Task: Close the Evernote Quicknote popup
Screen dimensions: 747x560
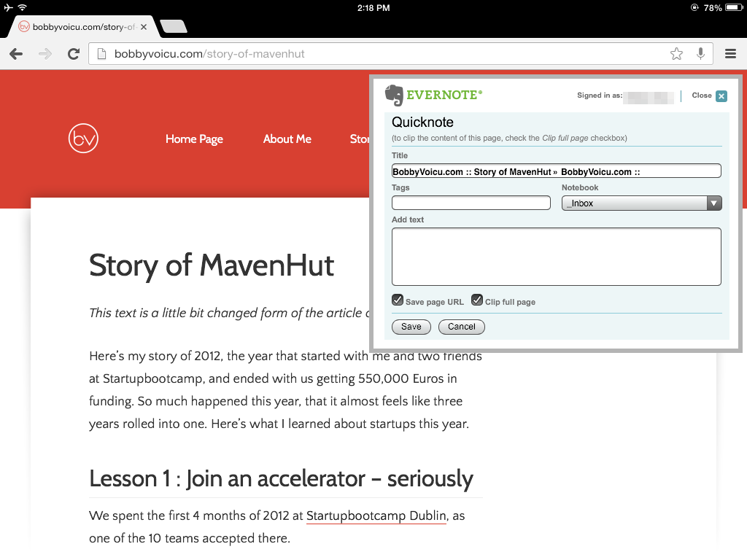Action: [x=721, y=96]
